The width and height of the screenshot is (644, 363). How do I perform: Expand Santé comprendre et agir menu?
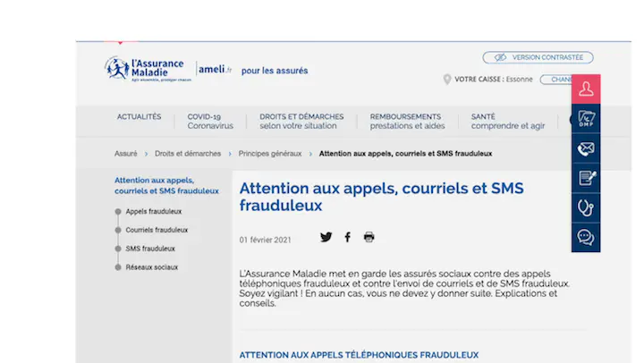[507, 121]
